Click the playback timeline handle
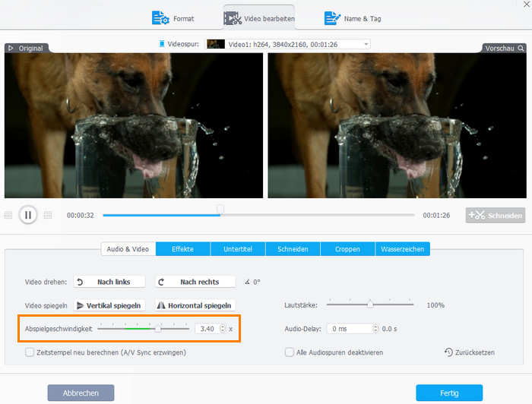 point(220,209)
